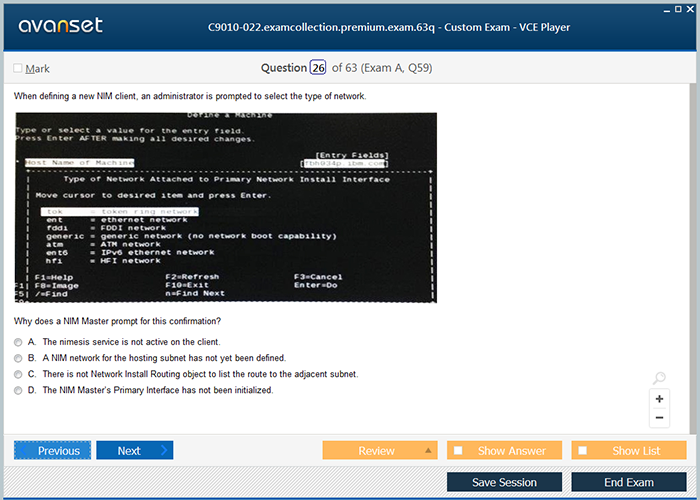Click the Avanset logo
This screenshot has height=500, width=700.
point(59,26)
